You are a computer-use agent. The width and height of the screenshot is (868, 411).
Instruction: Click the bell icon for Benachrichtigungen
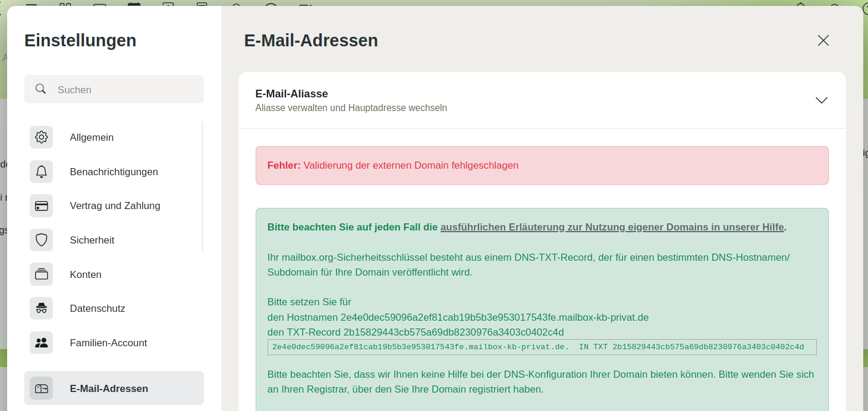tap(41, 172)
